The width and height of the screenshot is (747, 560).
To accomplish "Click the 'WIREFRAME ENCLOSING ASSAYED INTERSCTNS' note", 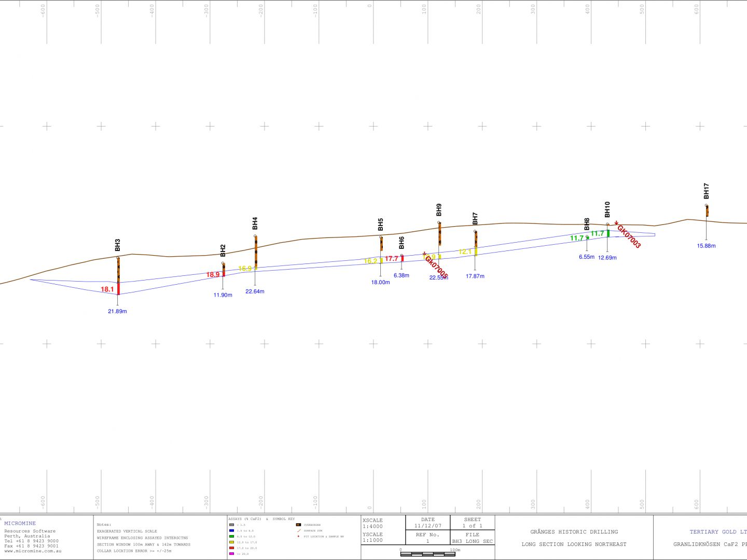I will [143, 538].
